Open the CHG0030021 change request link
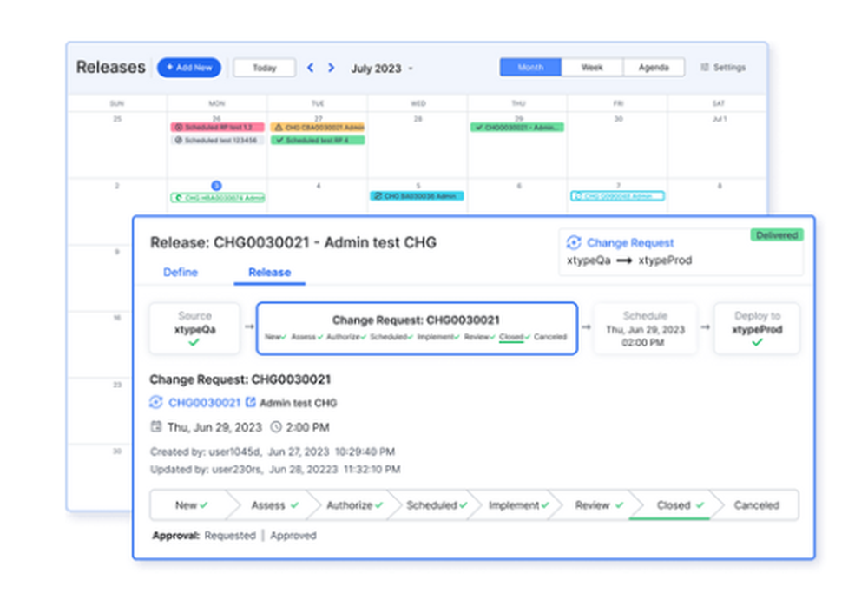868x613 pixels. (204, 403)
